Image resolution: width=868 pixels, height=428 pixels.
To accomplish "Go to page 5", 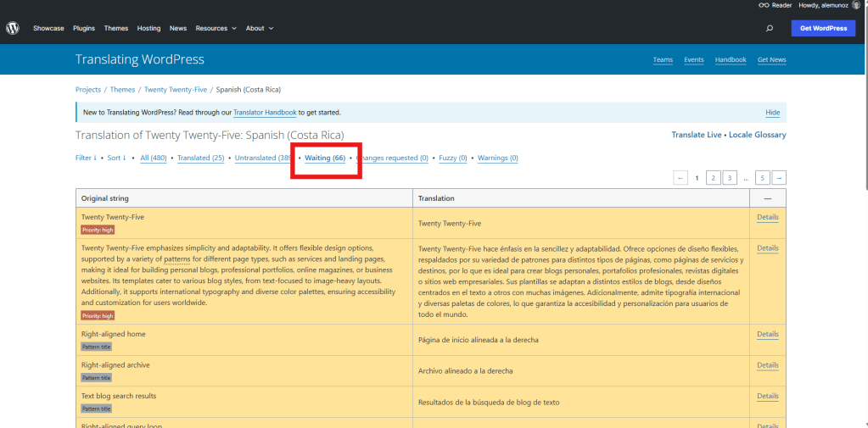I will [x=762, y=178].
